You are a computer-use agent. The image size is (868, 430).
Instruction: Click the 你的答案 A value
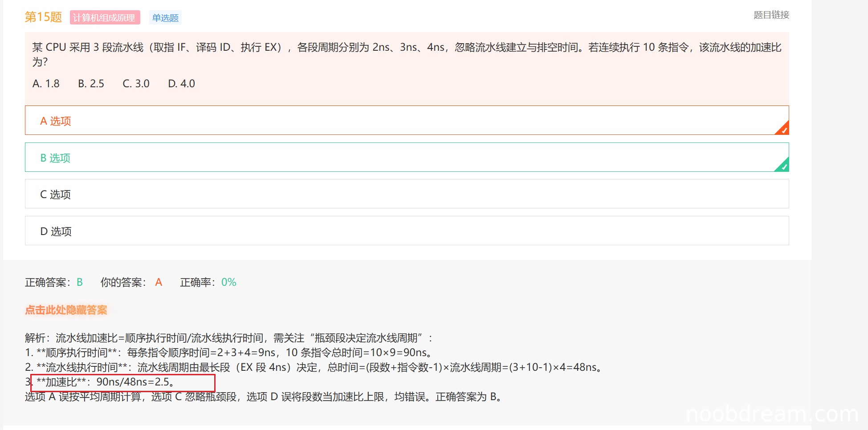coord(159,282)
